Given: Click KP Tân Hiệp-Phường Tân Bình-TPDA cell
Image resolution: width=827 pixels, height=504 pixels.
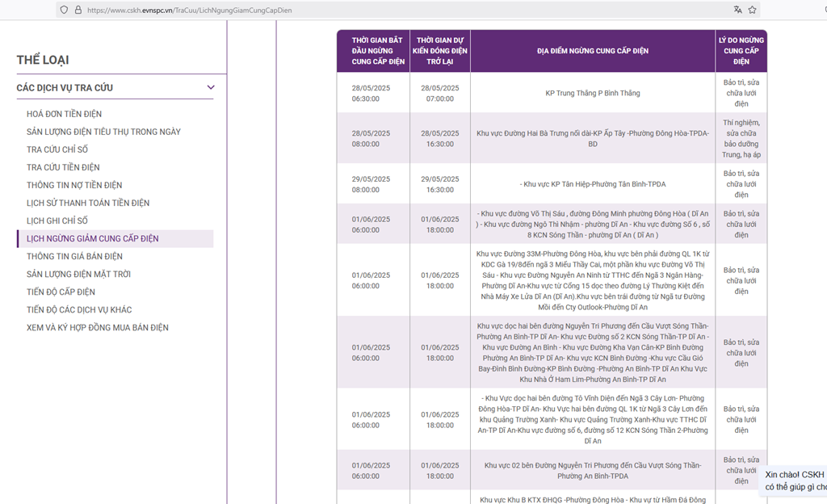Looking at the screenshot, I should tap(593, 184).
